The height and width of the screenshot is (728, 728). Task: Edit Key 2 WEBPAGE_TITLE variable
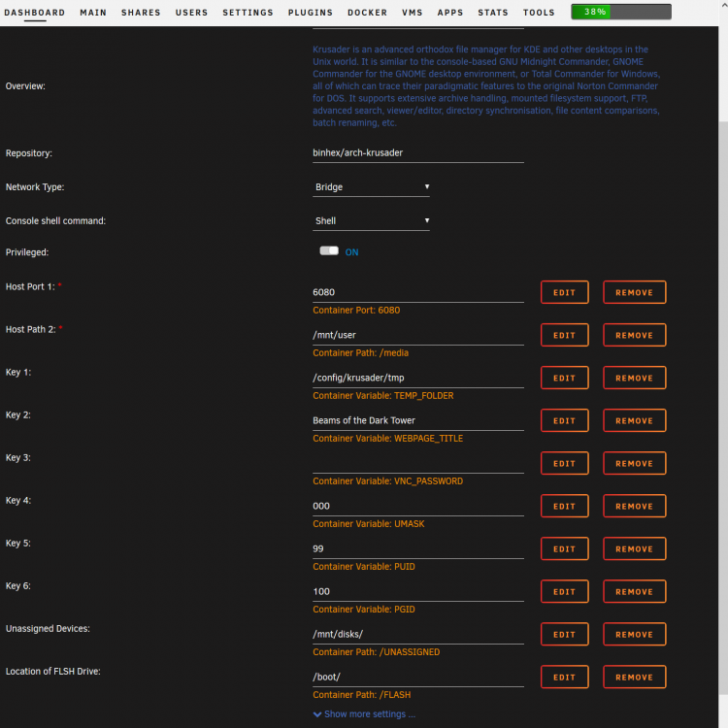pyautogui.click(x=565, y=420)
